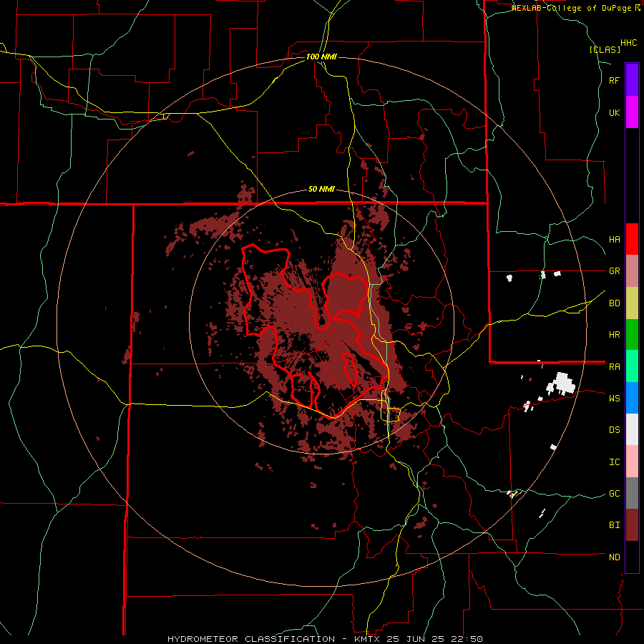
Task: Click the HR legend label
Action: click(614, 335)
